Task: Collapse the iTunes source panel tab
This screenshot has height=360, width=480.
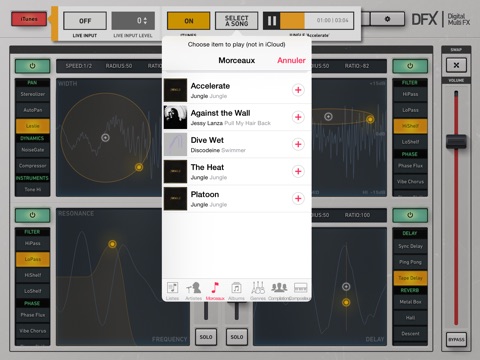Action: pyautogui.click(x=29, y=19)
